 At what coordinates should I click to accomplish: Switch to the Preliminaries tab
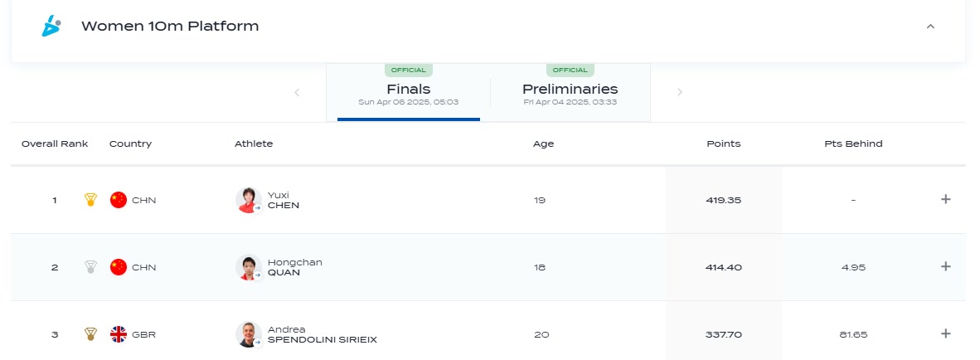(570, 92)
